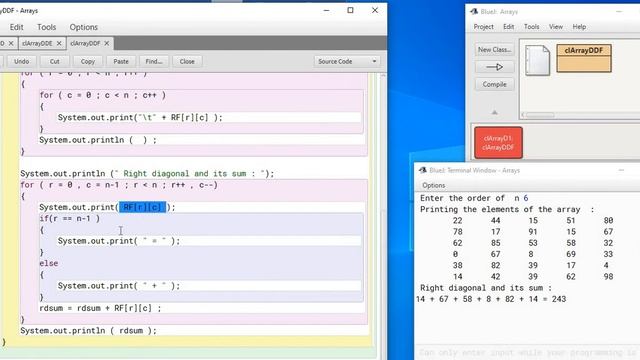
Task: Click the System.out.println ( rdsum ) line
Action: coord(89,331)
